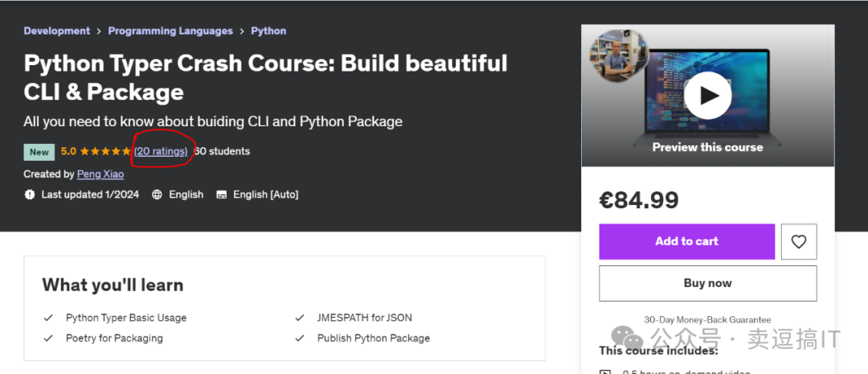Viewport: 868px width, 374px height.
Task: Click the Last updated alert icon
Action: [30, 195]
